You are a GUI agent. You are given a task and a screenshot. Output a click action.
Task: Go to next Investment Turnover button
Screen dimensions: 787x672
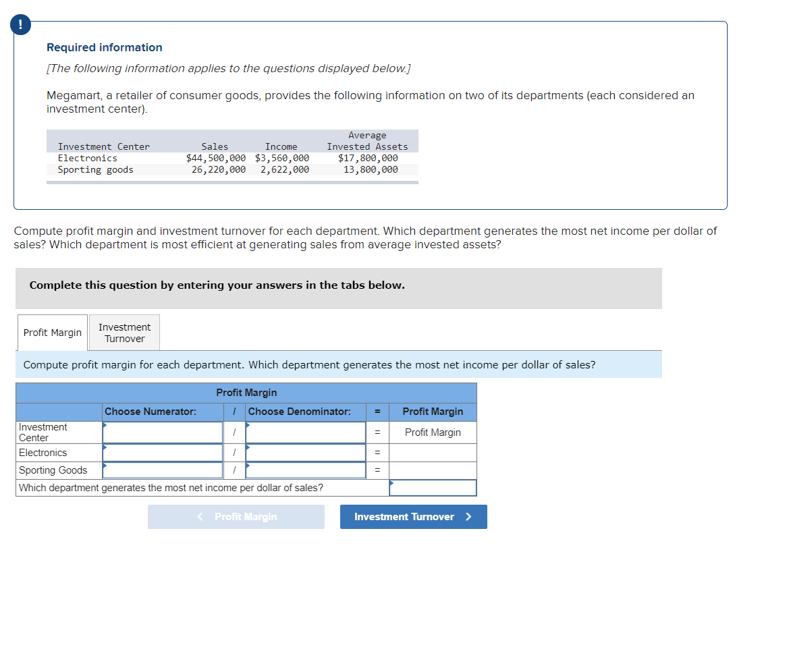click(414, 517)
